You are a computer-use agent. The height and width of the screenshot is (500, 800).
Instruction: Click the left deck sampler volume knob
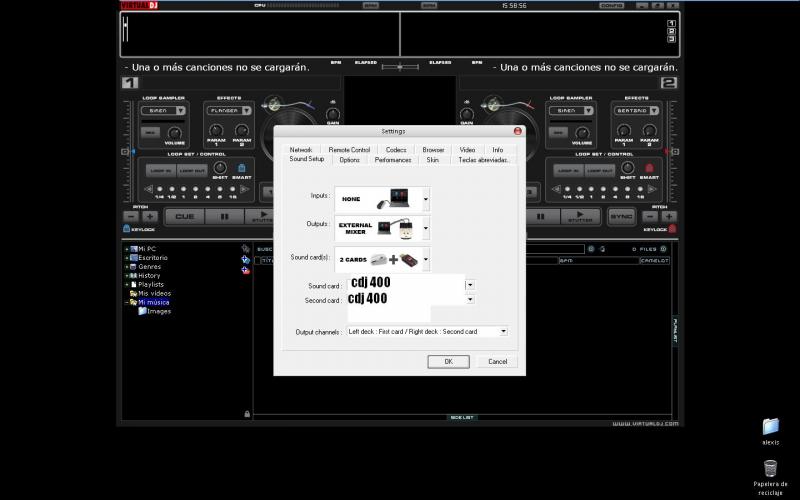(175, 132)
